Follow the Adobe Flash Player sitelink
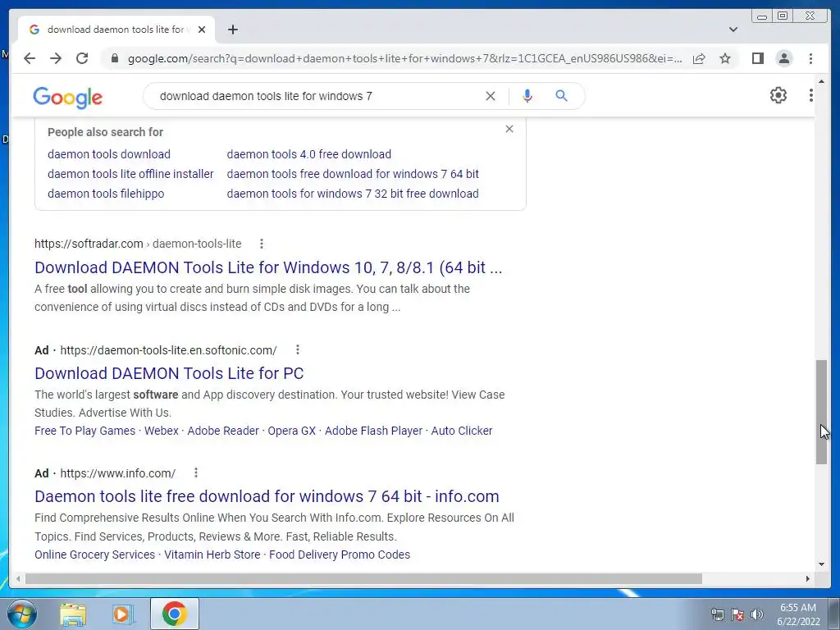 (373, 431)
